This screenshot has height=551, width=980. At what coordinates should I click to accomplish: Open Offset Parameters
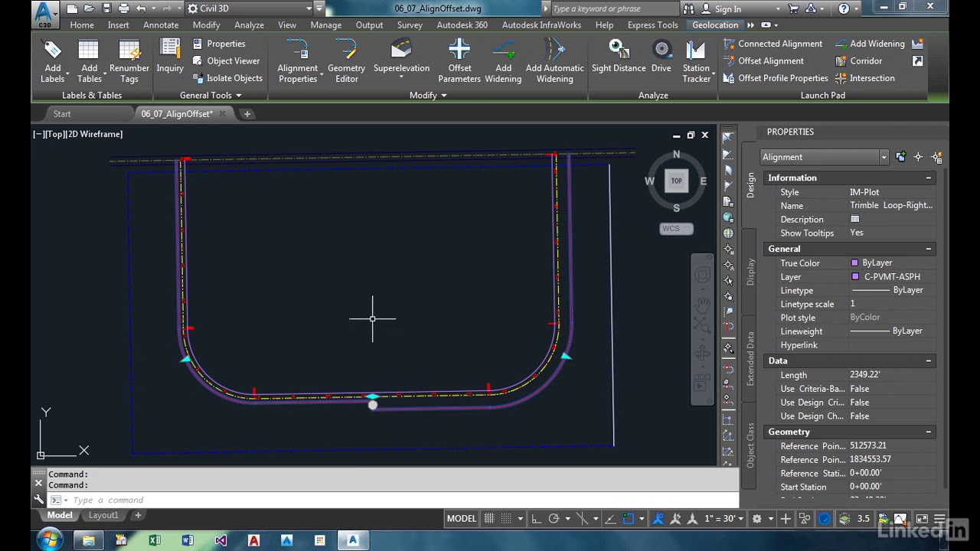click(459, 61)
